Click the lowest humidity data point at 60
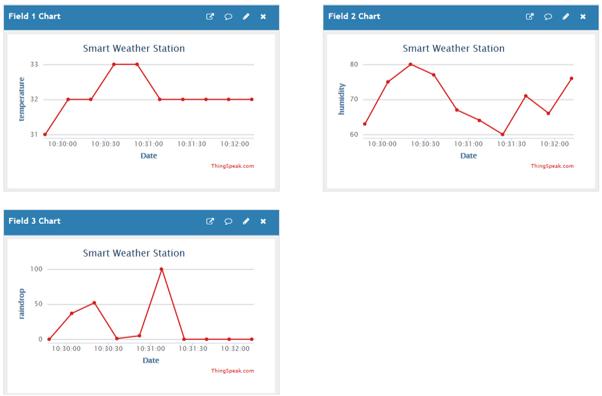This screenshot has height=396, width=602. [502, 134]
